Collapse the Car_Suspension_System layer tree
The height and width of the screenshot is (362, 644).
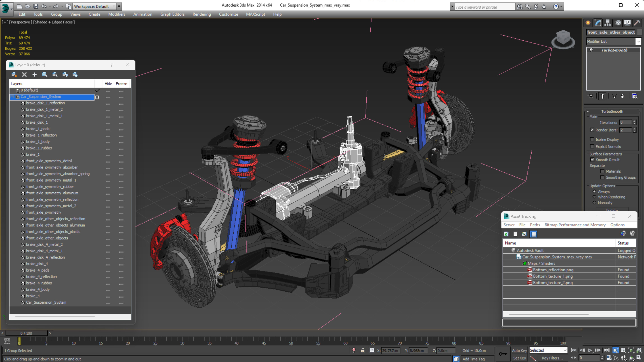12,97
